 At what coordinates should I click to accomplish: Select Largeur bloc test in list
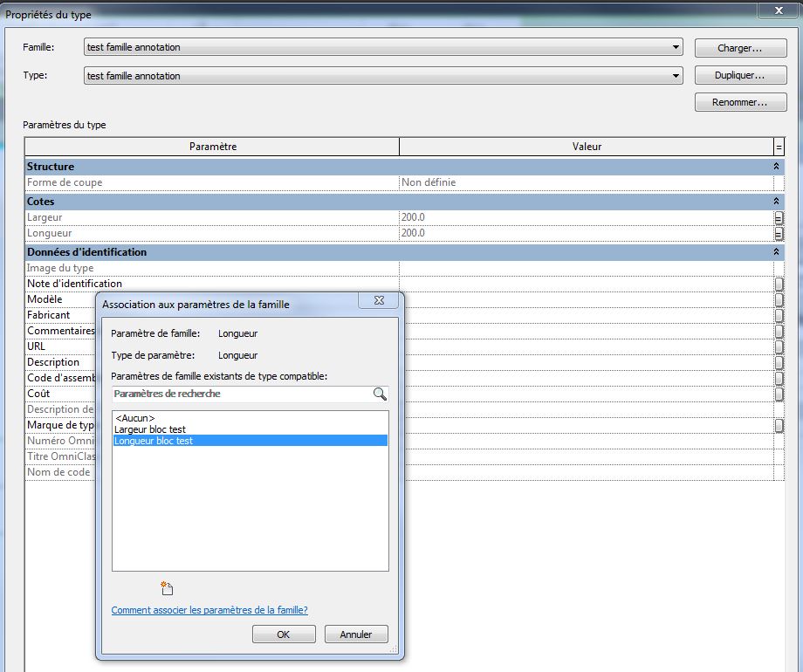150,429
